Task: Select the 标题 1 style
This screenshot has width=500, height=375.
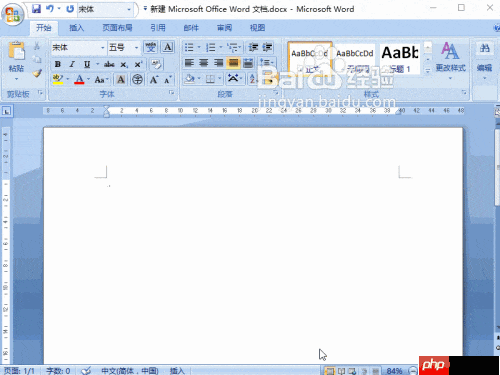Action: [400, 59]
